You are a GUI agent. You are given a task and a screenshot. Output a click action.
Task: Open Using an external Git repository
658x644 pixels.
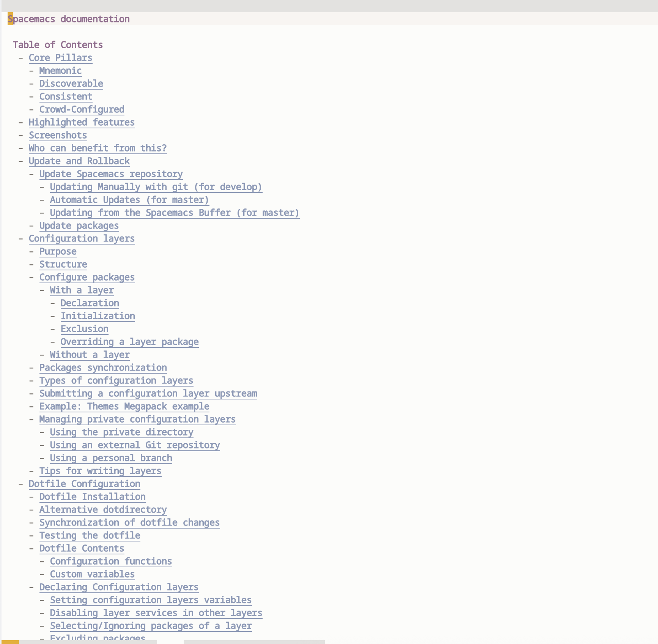(x=135, y=445)
